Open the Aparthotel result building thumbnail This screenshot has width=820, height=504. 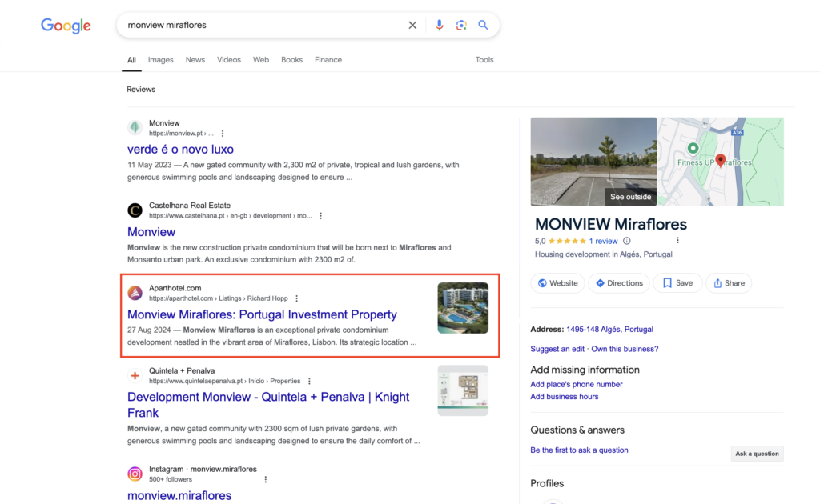464,308
